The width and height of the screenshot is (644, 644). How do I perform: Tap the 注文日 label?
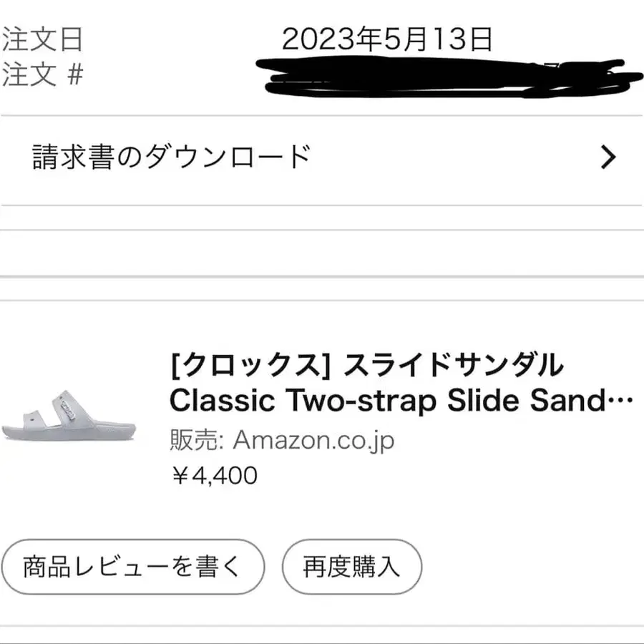(x=42, y=39)
